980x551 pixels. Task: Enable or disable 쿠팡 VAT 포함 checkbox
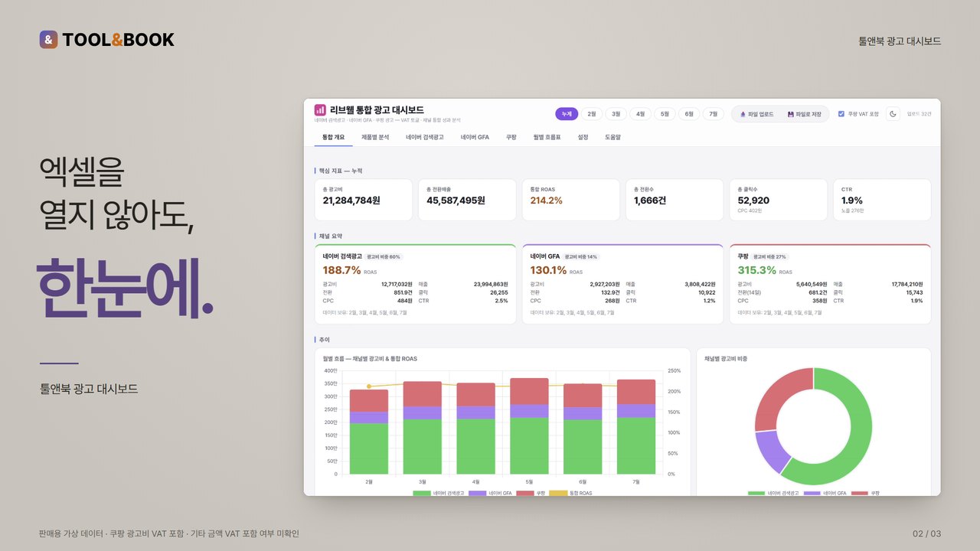(x=841, y=114)
